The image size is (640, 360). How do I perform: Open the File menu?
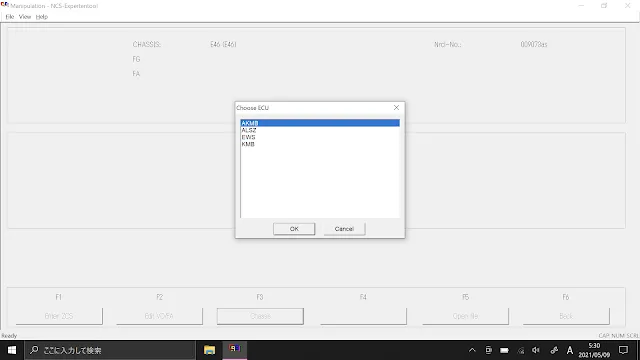(x=10, y=17)
